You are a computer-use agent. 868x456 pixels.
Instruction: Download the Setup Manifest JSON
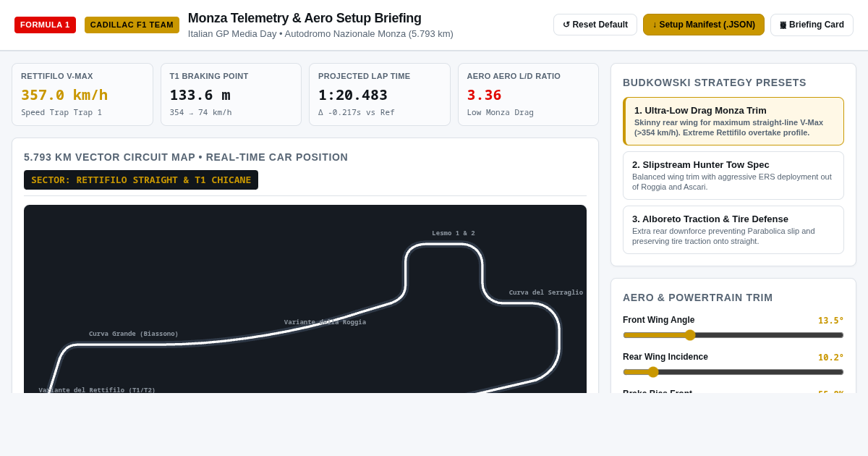(704, 25)
